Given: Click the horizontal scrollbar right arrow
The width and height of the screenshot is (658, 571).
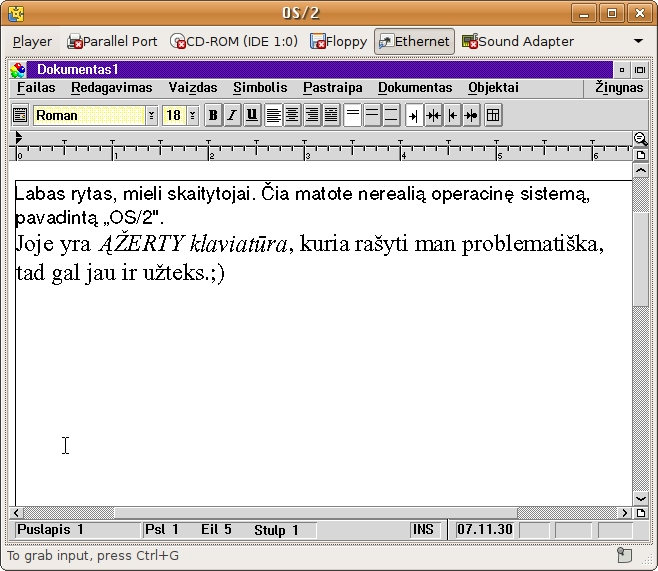Looking at the screenshot, I should (x=625, y=513).
